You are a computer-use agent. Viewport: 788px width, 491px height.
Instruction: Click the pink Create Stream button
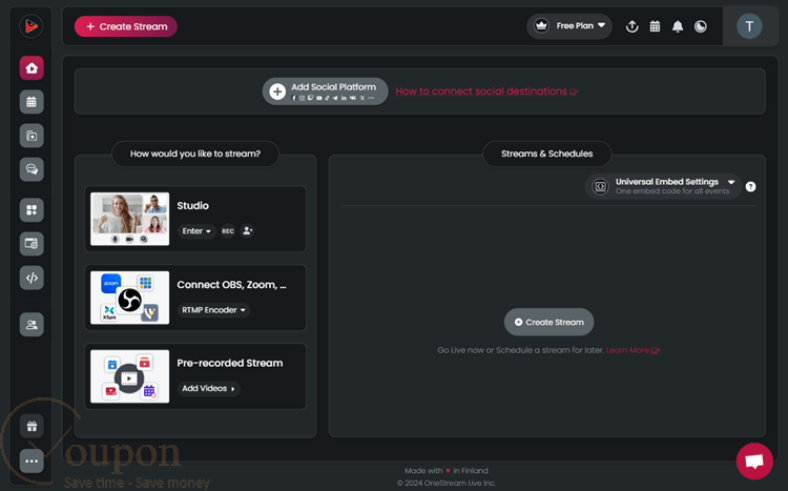126,26
